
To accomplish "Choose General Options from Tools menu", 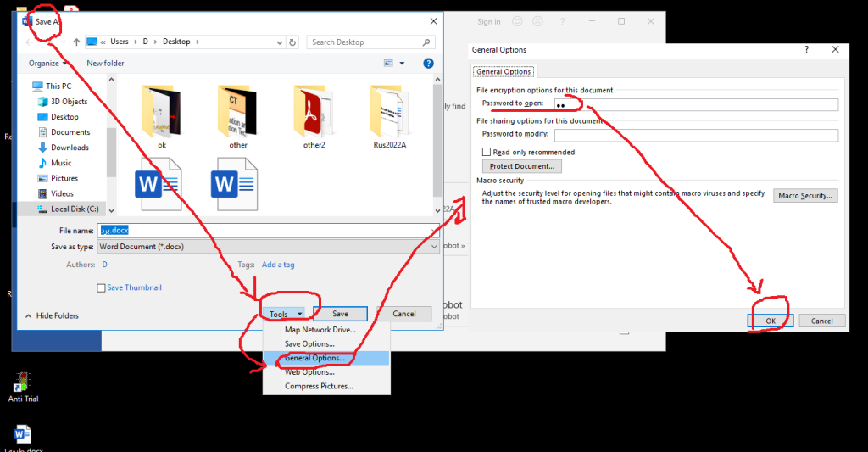I will pyautogui.click(x=314, y=358).
